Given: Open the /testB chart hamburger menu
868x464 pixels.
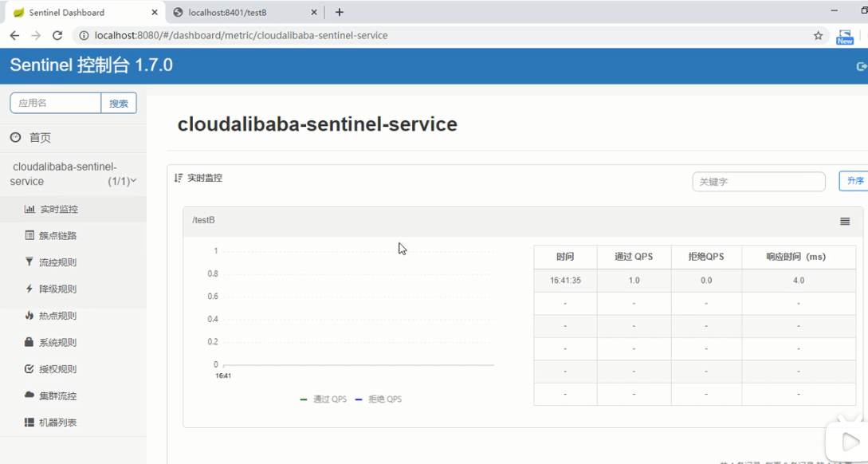Looking at the screenshot, I should [x=845, y=222].
